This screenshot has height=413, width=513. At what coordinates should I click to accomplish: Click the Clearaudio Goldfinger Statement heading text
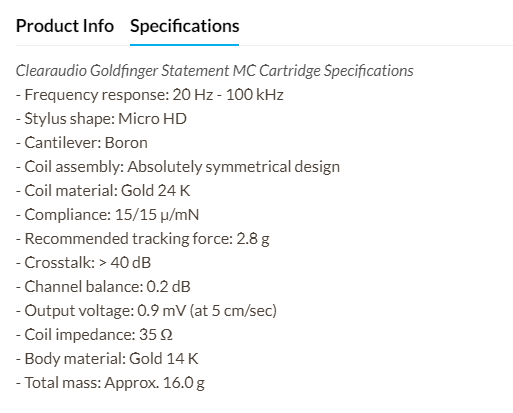pyautogui.click(x=215, y=71)
